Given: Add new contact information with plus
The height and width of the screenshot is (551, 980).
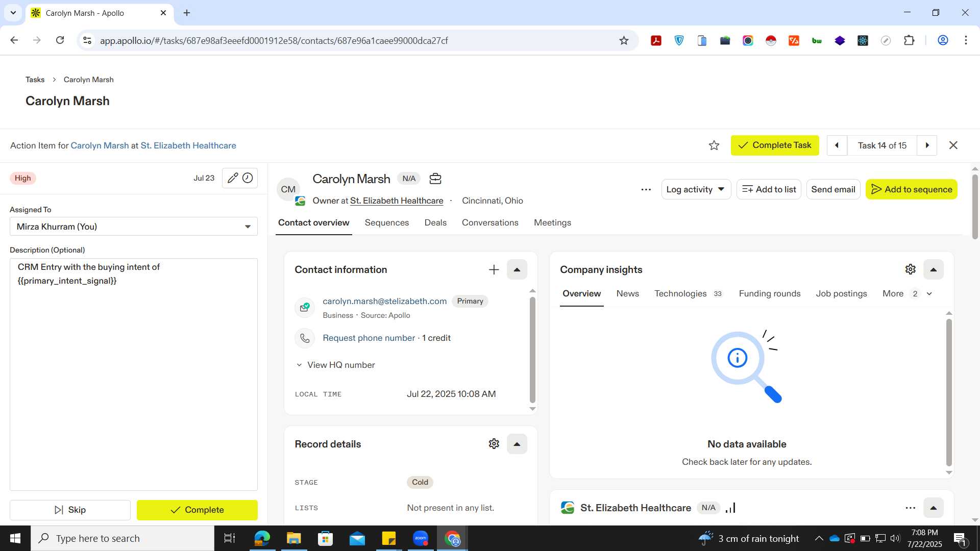Looking at the screenshot, I should coord(494,269).
